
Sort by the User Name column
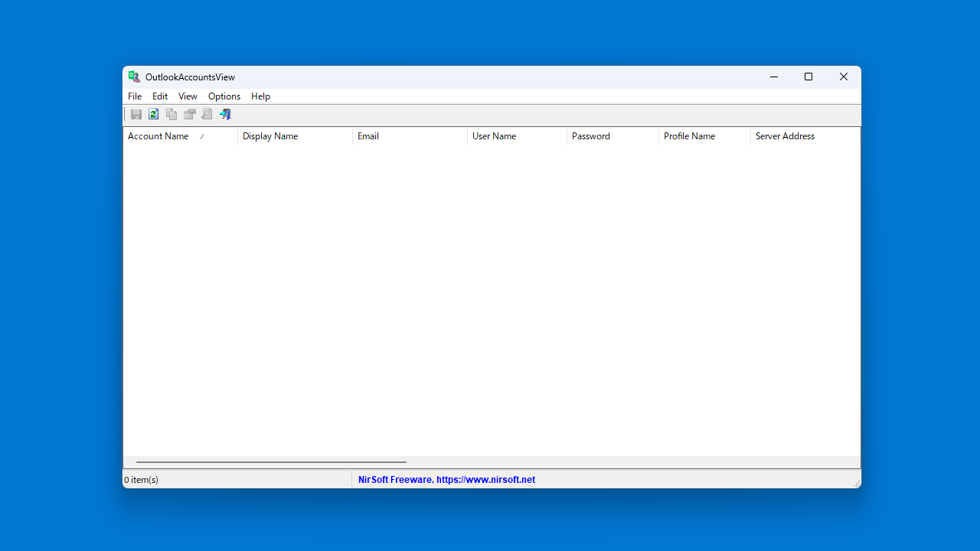pyautogui.click(x=517, y=136)
